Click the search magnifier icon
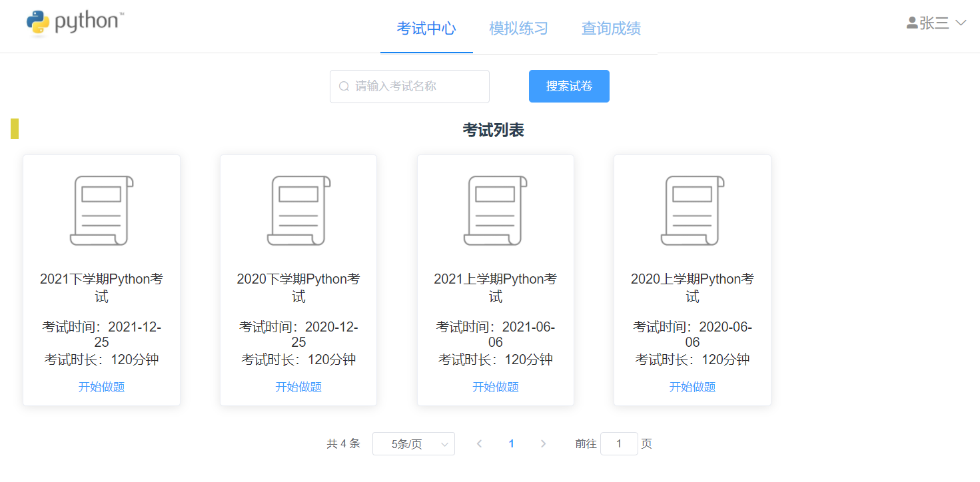 344,87
